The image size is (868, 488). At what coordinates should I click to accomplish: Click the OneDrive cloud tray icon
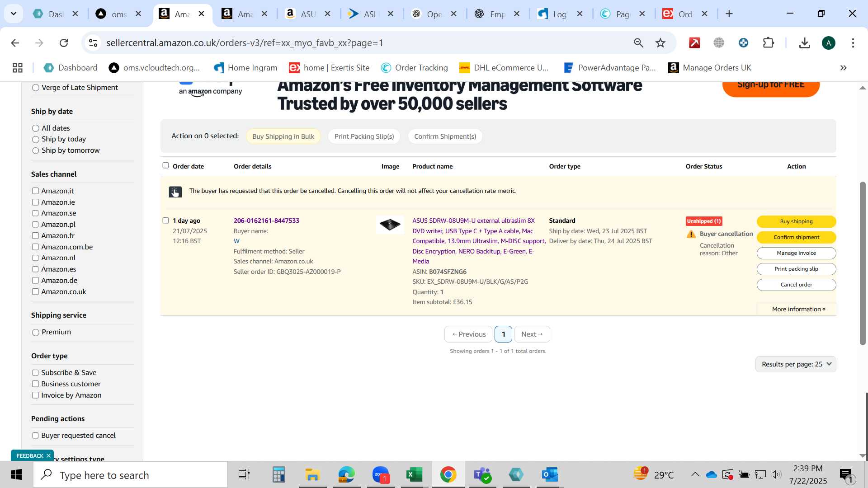coord(711,475)
